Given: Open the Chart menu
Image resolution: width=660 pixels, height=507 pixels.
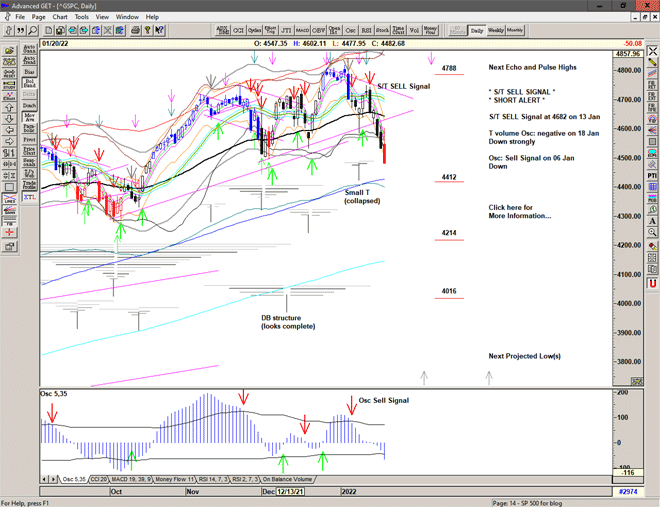Looking at the screenshot, I should [60, 17].
